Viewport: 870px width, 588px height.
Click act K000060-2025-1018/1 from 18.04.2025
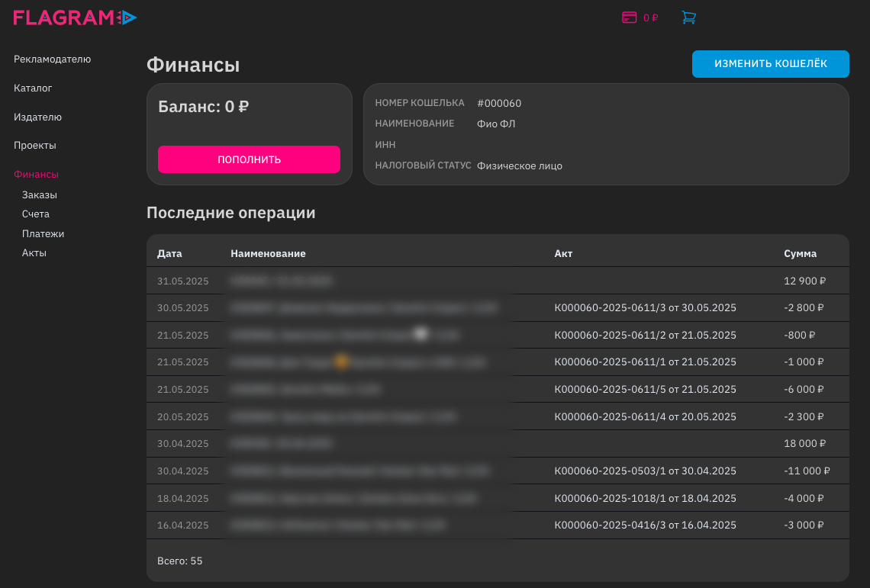(x=646, y=498)
